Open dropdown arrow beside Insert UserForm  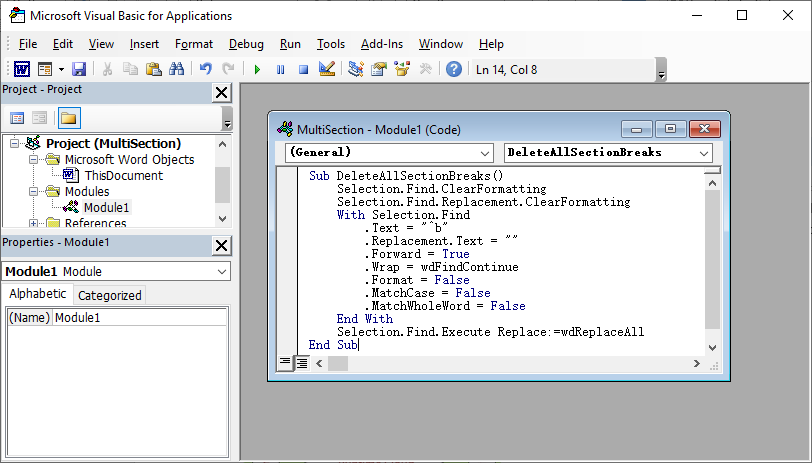pyautogui.click(x=61, y=69)
